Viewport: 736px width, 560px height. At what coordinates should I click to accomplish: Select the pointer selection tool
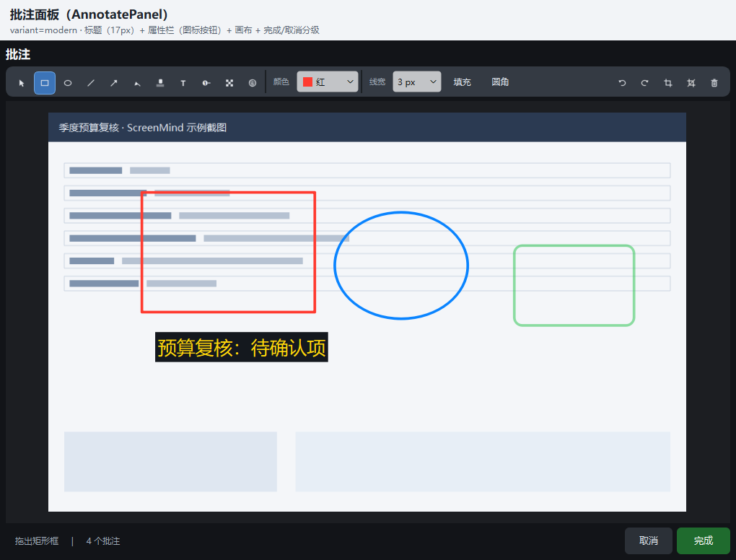[x=22, y=83]
